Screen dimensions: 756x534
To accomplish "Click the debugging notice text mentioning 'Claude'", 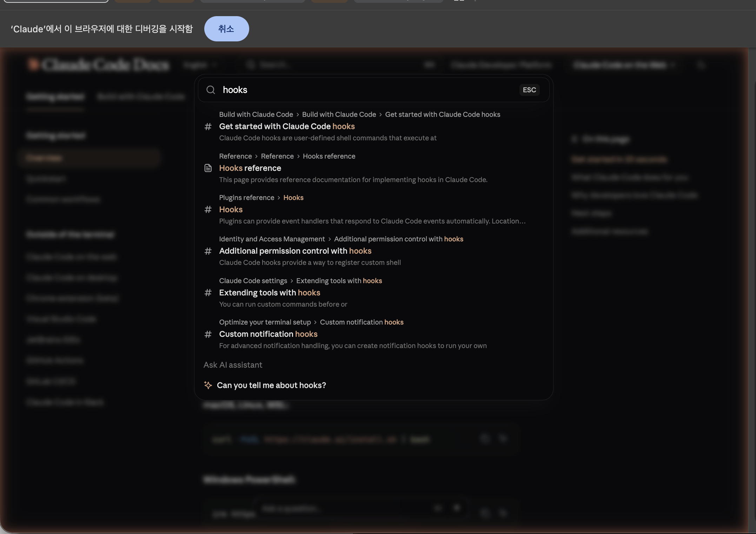I will point(102,29).
